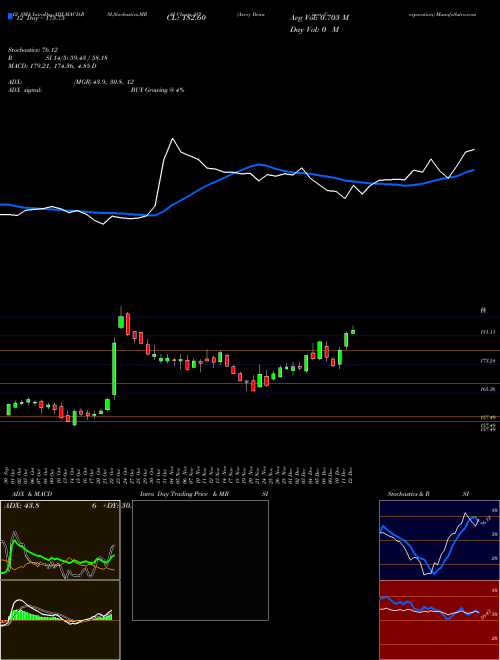This screenshot has height=660, width=500.
Task: Click the 'Stochastics & R' panel heading
Action: tap(409, 494)
